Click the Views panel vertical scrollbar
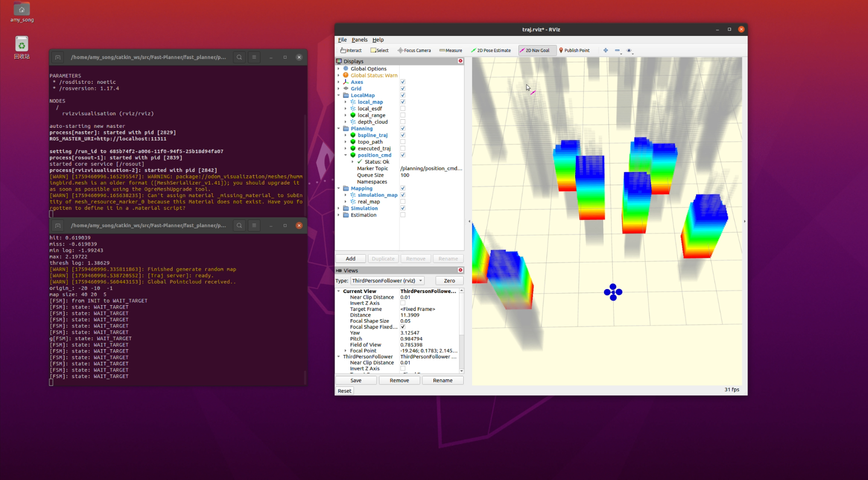The width and height of the screenshot is (868, 480). click(x=461, y=331)
